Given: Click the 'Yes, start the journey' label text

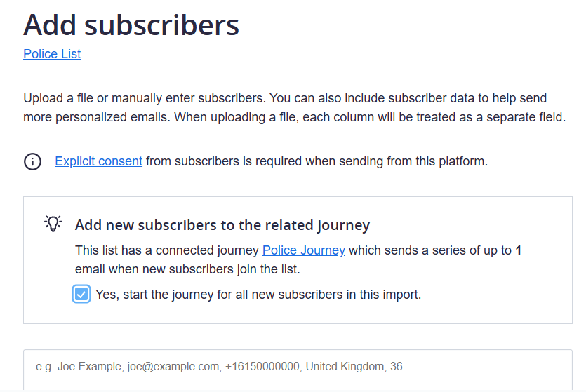Looking at the screenshot, I should [x=258, y=295].
